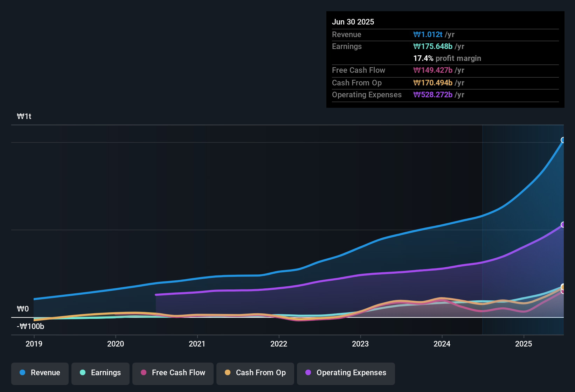Hide the Earnings series from the chart
The height and width of the screenshot is (392, 575).
[101, 373]
